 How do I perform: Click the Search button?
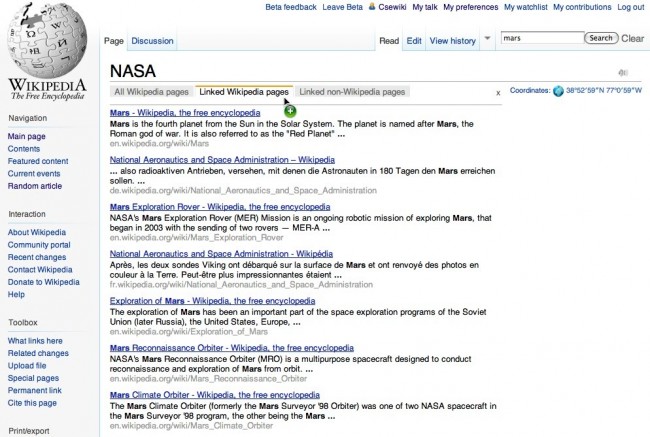[x=601, y=38]
